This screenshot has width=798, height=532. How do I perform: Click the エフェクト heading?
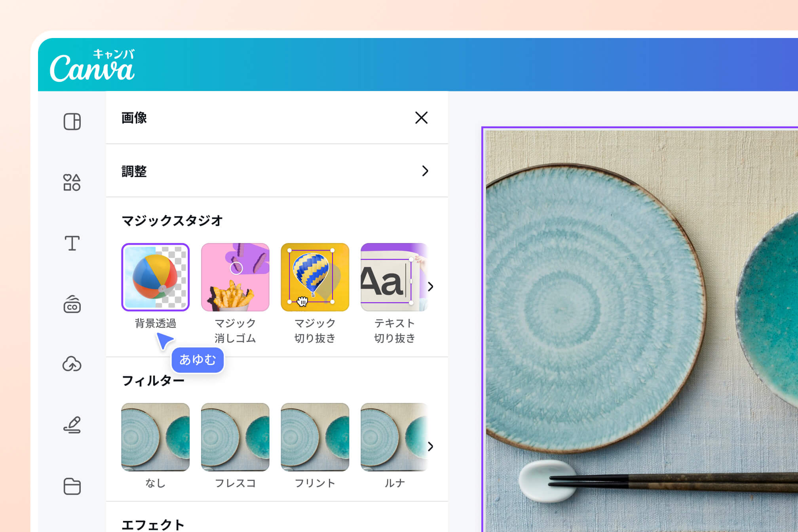tap(153, 524)
